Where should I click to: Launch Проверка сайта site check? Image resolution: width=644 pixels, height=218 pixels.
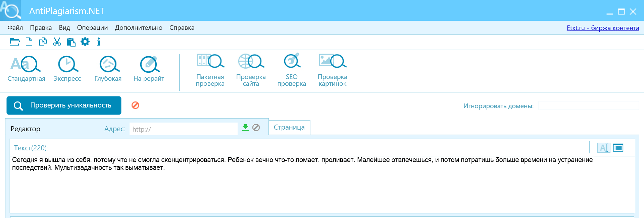coord(251,62)
